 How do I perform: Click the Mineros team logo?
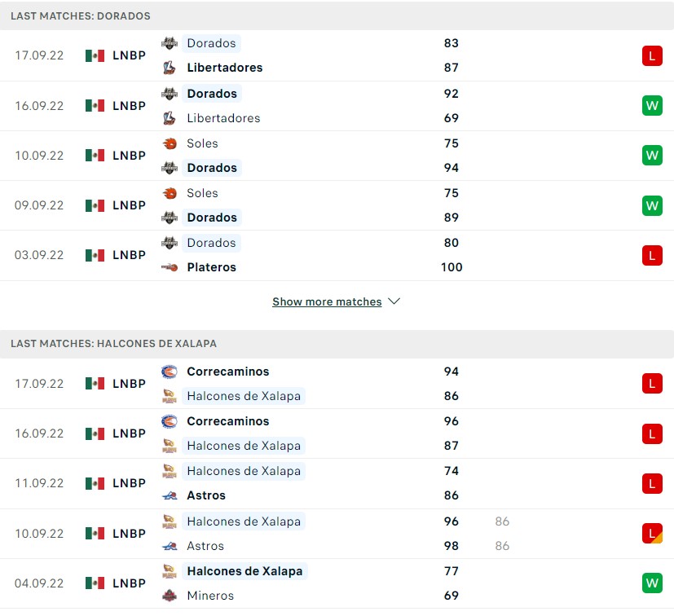(x=170, y=596)
